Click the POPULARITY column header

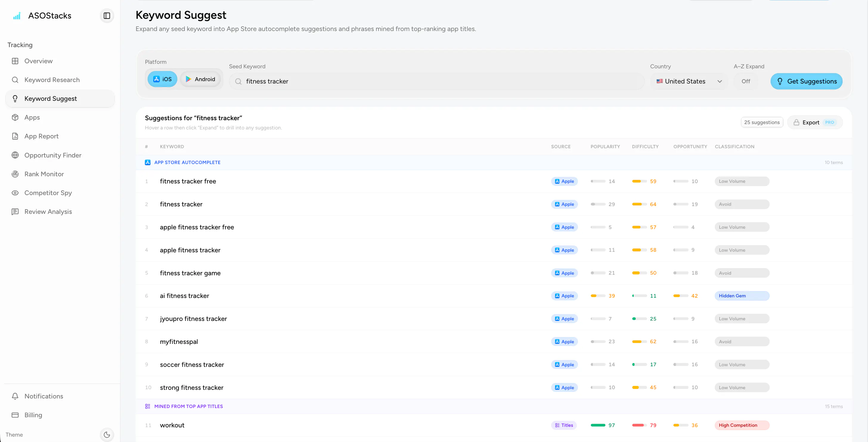(x=605, y=147)
